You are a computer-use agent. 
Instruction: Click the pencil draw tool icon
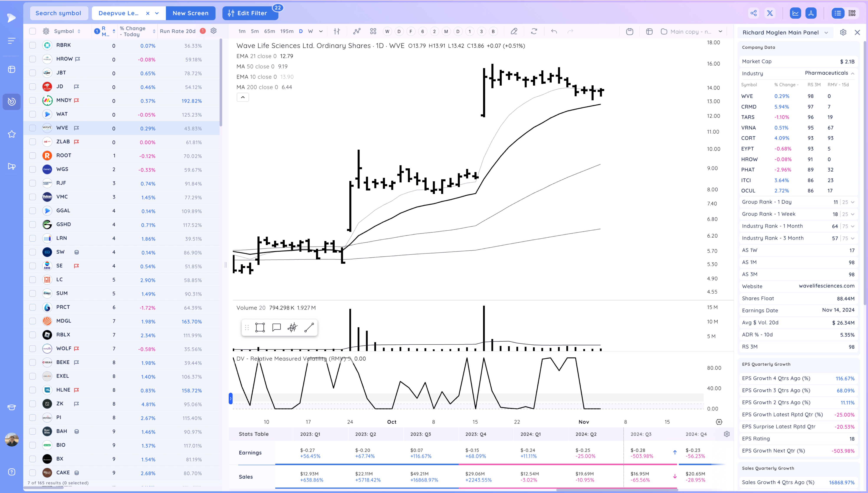pos(514,31)
